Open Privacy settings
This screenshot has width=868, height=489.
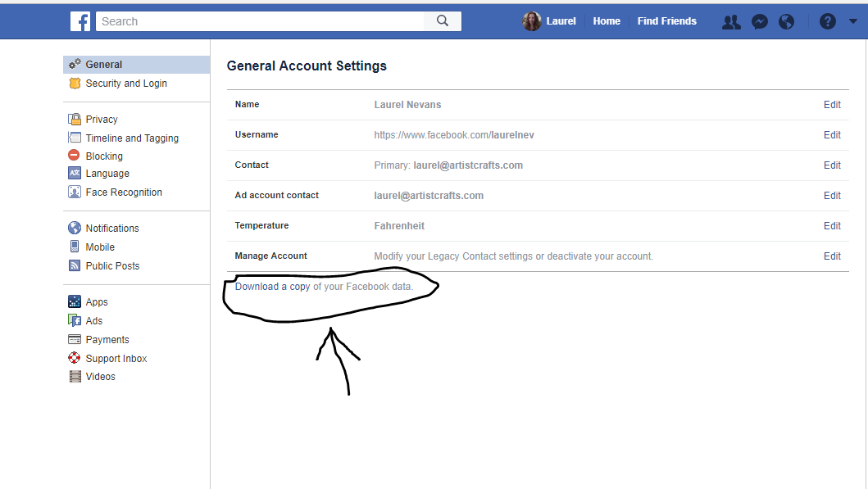pyautogui.click(x=102, y=119)
